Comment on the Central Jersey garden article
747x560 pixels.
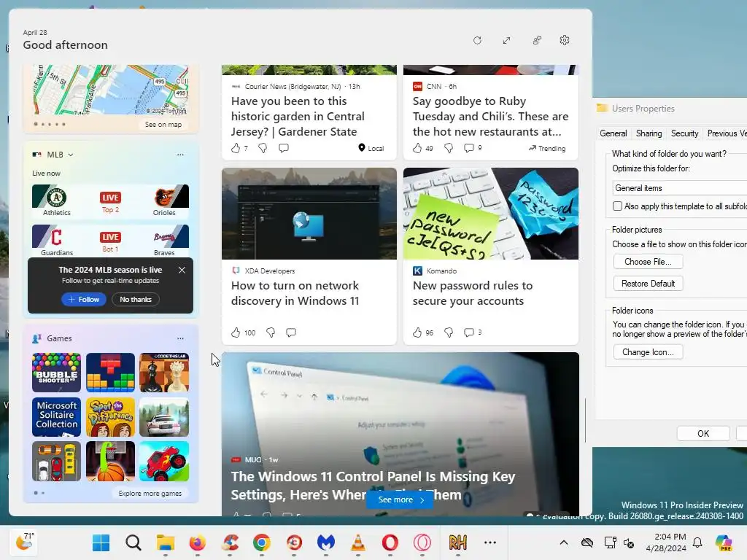284,148
